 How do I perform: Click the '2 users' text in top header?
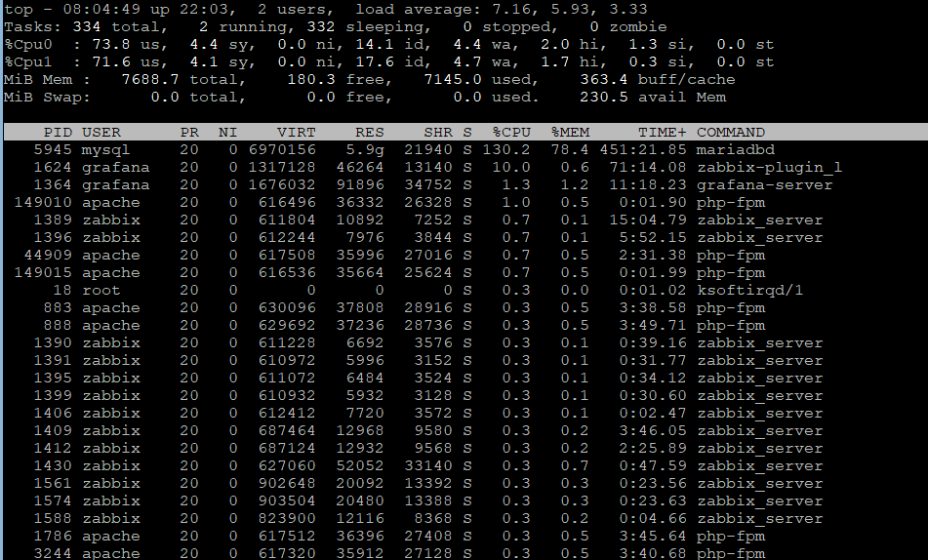pyautogui.click(x=292, y=10)
